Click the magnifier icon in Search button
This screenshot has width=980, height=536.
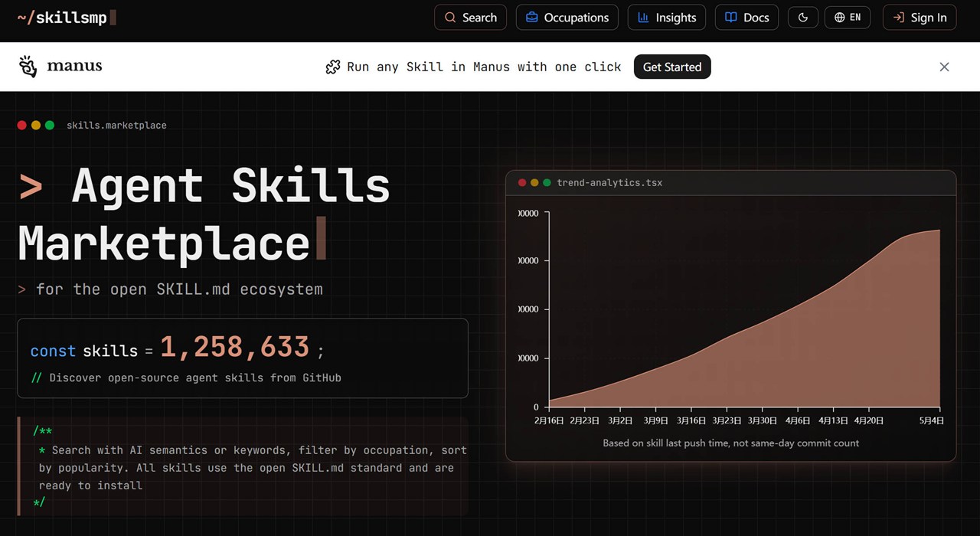450,18
